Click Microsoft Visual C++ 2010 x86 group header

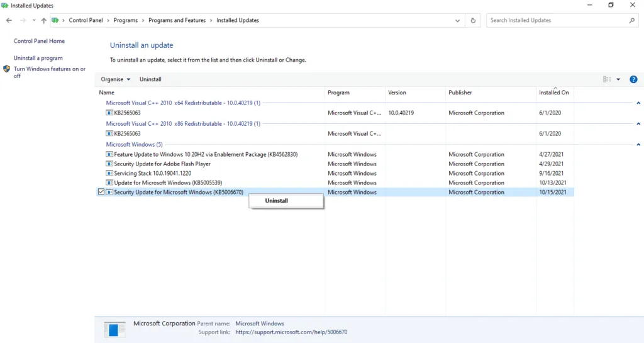coord(183,123)
